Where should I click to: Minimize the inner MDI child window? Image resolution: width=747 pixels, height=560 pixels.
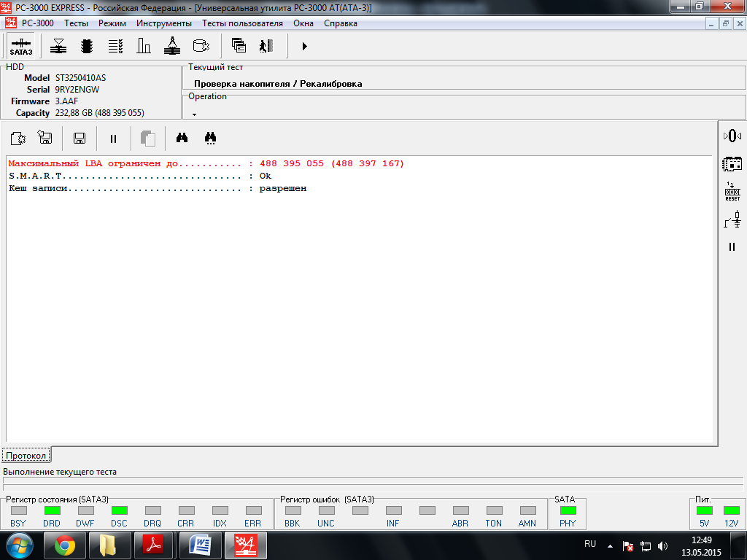pos(711,23)
